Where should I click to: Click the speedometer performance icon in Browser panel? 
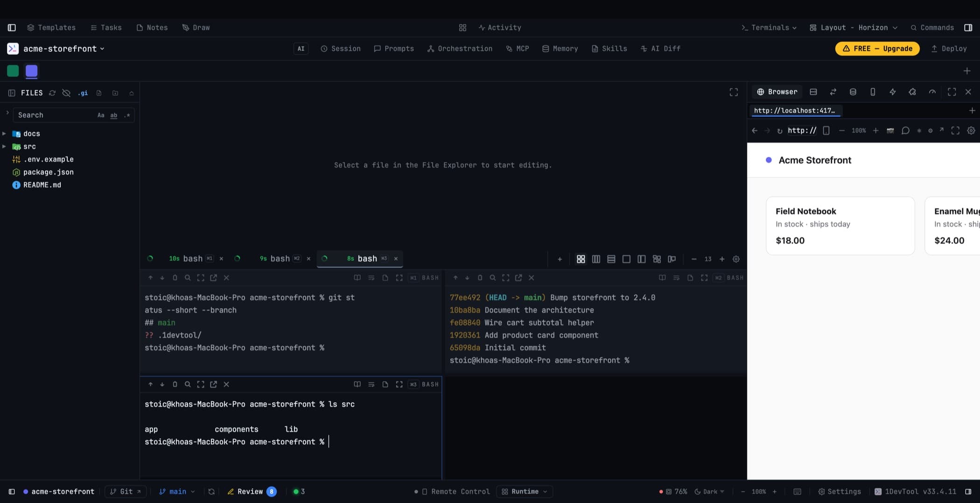(932, 92)
